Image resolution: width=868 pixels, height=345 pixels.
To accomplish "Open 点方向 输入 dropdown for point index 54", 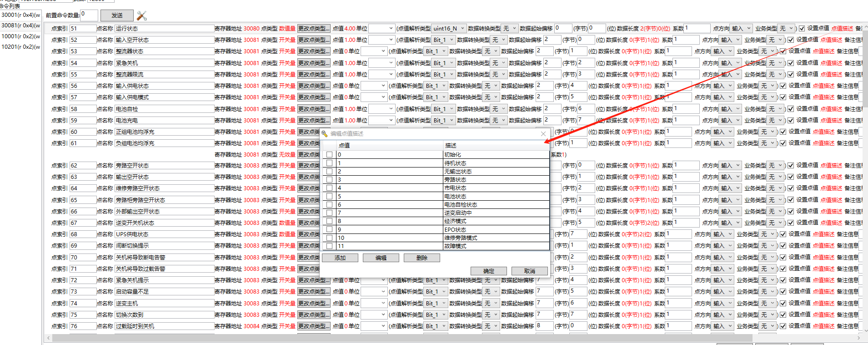I will point(730,63).
